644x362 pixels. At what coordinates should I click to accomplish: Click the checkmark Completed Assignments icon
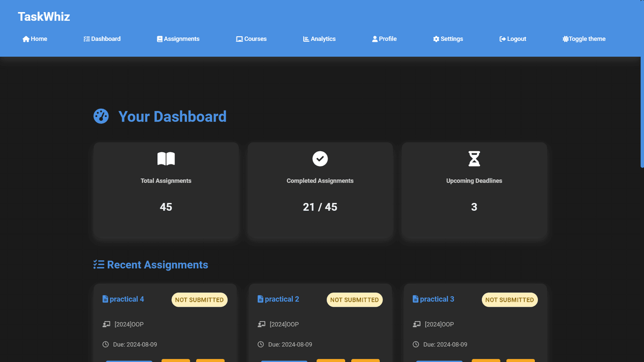320,159
